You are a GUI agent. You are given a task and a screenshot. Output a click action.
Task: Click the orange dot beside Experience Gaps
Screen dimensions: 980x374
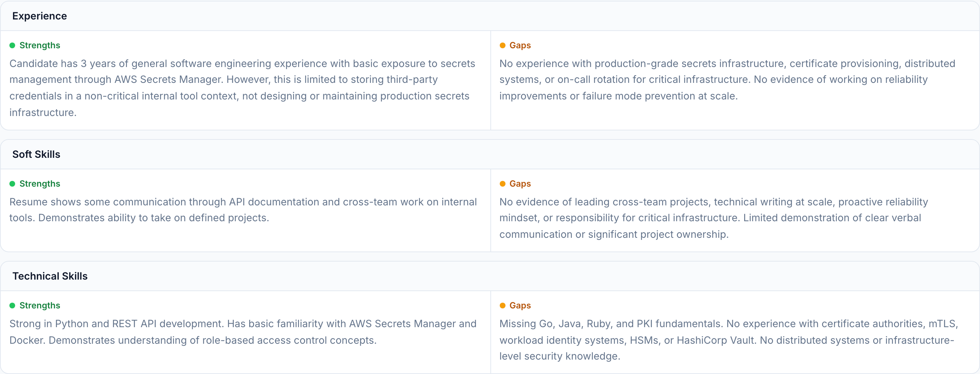click(502, 45)
